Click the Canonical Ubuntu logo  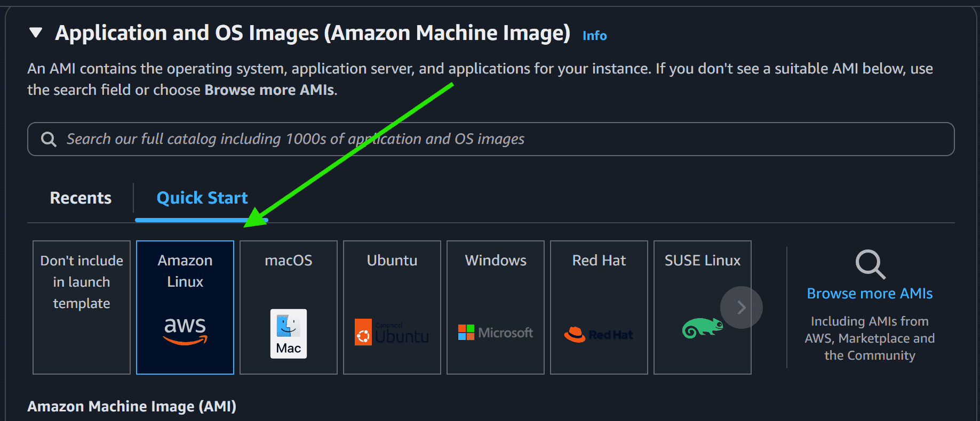click(392, 333)
